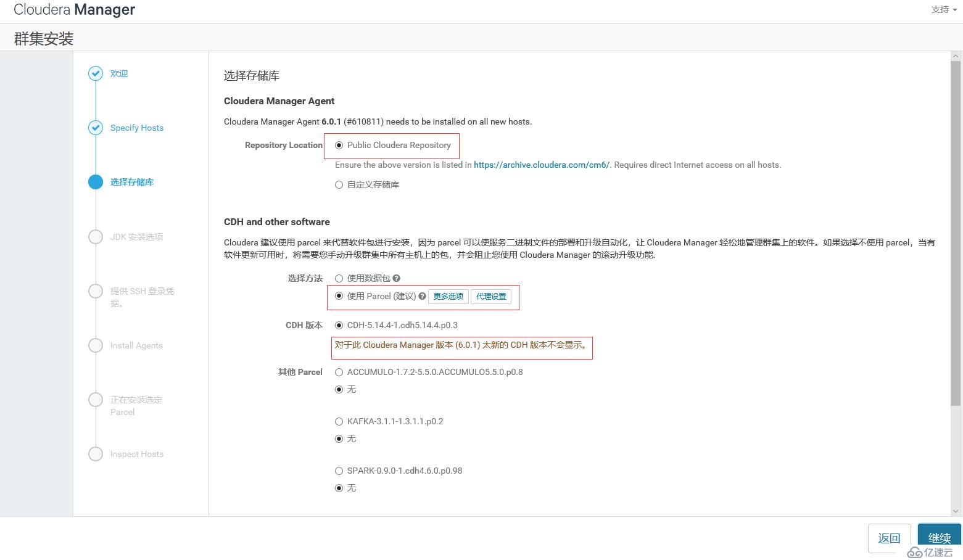The height and width of the screenshot is (560, 963).
Task: Select 无 below the SPARK parcel
Action: pos(339,488)
